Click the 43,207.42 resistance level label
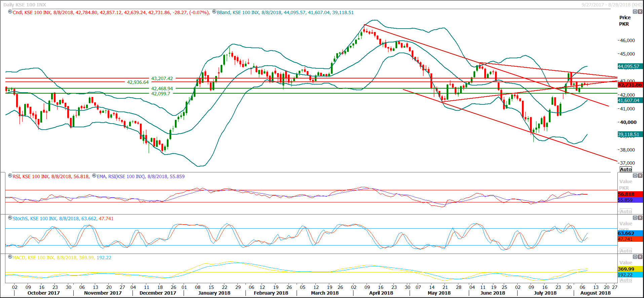 (x=162, y=78)
